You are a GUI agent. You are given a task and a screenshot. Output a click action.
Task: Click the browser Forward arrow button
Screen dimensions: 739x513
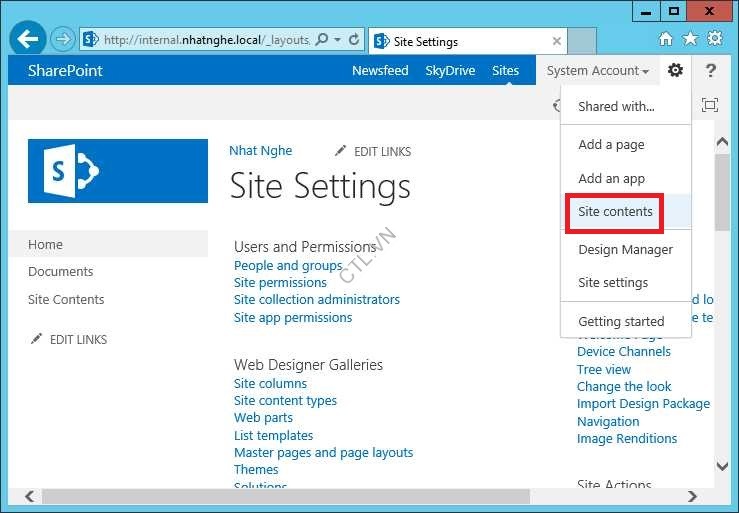click(63, 39)
